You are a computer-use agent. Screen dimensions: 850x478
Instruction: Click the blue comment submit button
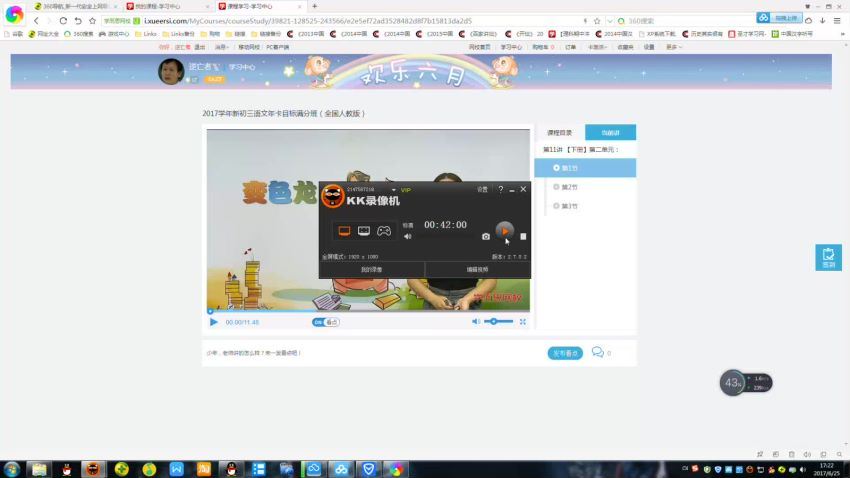click(565, 353)
